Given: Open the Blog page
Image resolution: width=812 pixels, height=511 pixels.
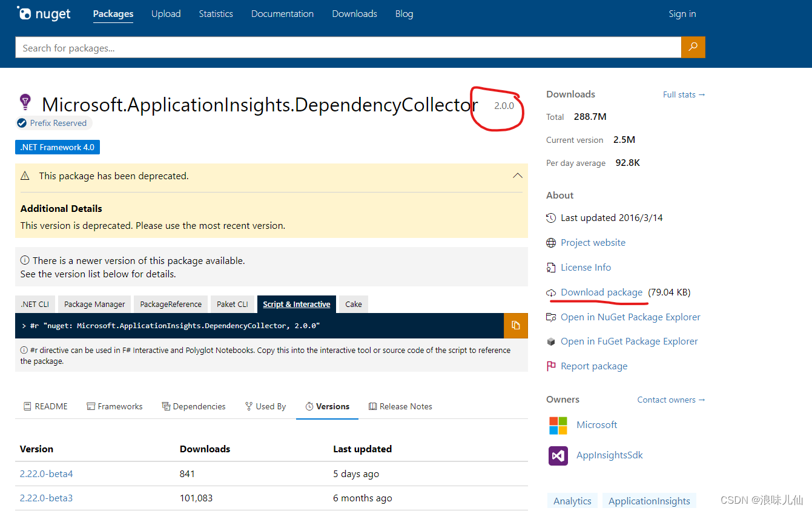Looking at the screenshot, I should (x=404, y=13).
